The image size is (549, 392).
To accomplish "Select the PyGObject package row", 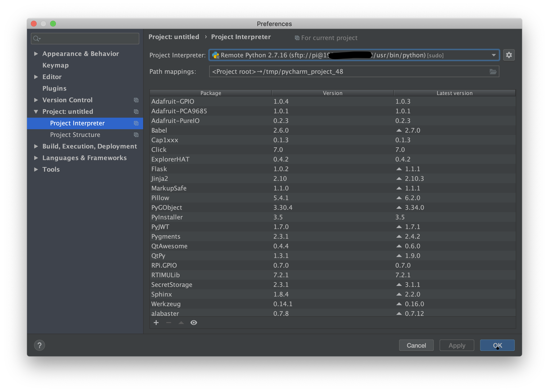I will [333, 208].
